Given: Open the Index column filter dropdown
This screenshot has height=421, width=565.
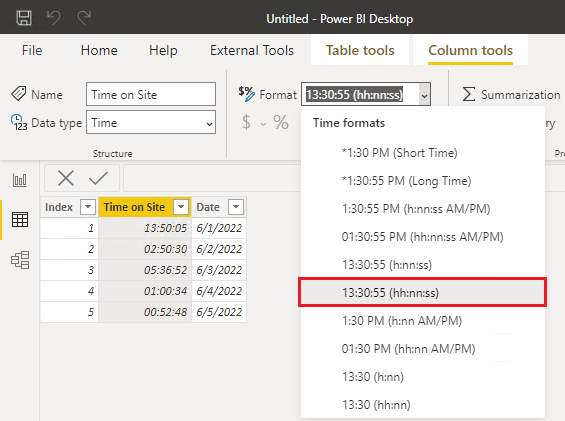Looking at the screenshot, I should (x=88, y=207).
